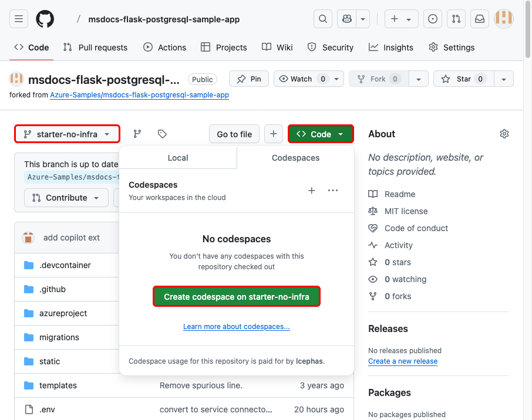This screenshot has height=420, width=532.
Task: Click the pull requests icon in the header
Action: click(456, 18)
